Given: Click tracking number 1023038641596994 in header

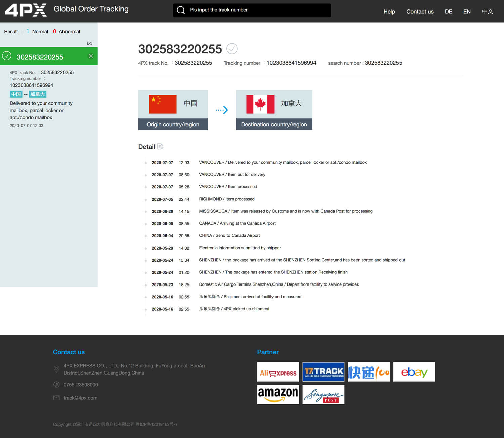Looking at the screenshot, I should [291, 63].
